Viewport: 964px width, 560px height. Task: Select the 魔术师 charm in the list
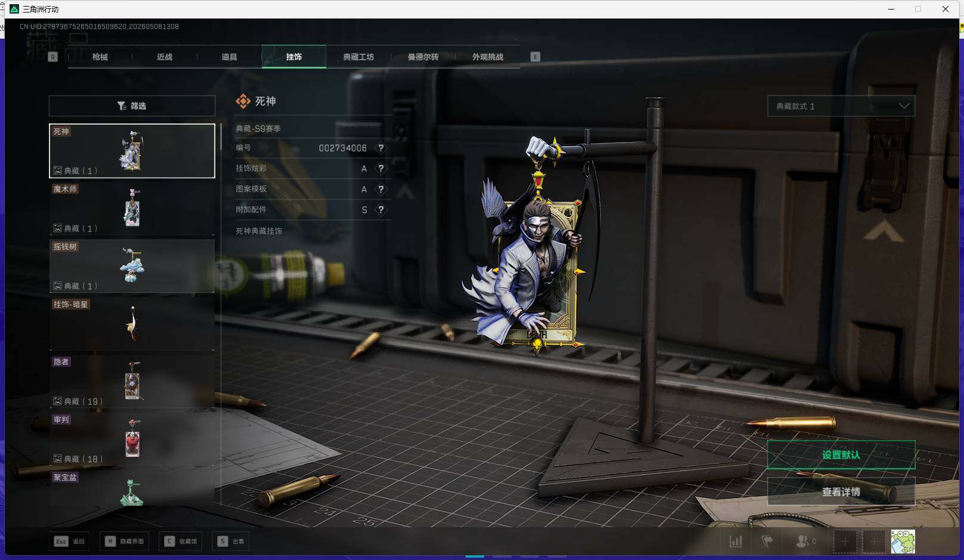[132, 208]
